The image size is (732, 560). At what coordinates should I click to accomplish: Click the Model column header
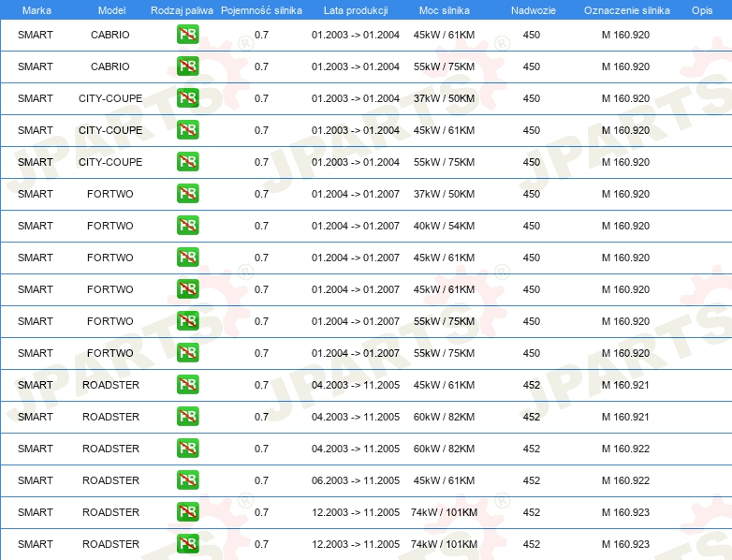pos(111,10)
